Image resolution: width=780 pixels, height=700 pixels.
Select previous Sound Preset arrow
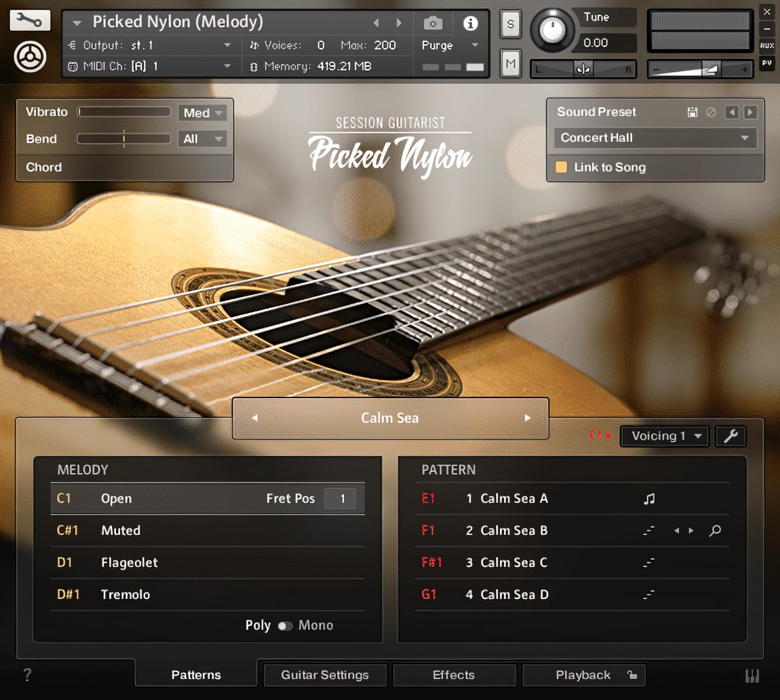(731, 112)
